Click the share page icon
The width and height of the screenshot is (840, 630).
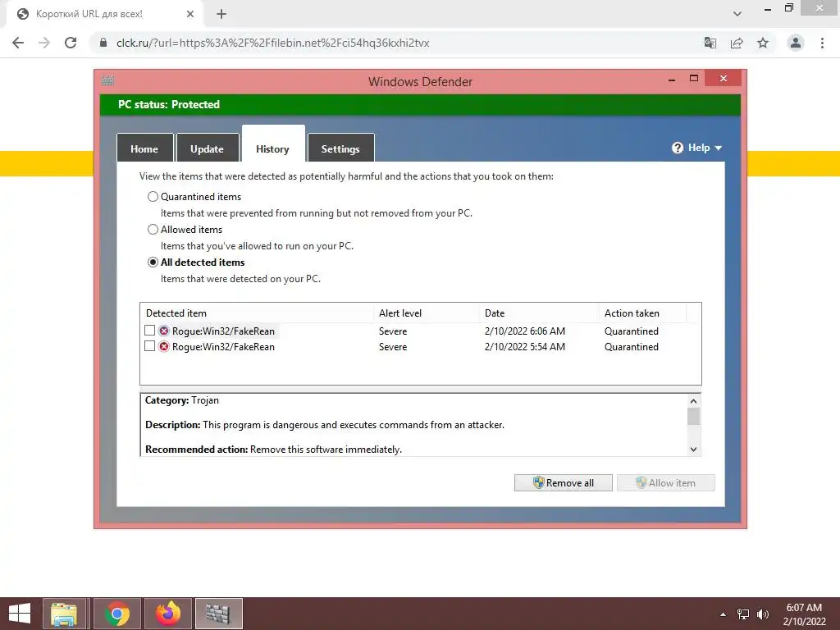[737, 43]
